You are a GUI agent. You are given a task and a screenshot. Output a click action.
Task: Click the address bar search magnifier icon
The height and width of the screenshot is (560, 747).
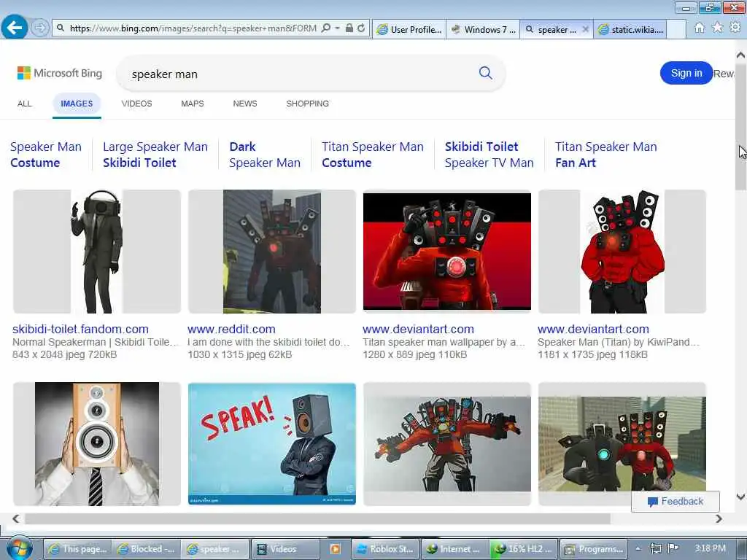tap(326, 28)
